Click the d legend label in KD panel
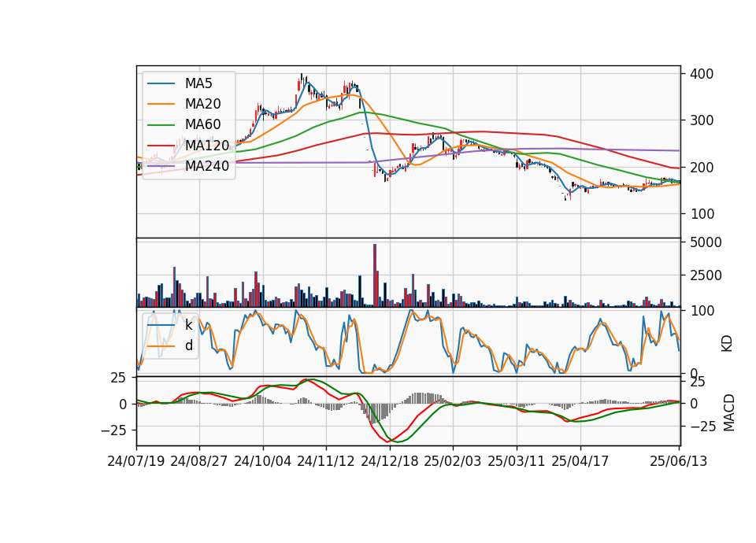756x543 pixels. [188, 345]
